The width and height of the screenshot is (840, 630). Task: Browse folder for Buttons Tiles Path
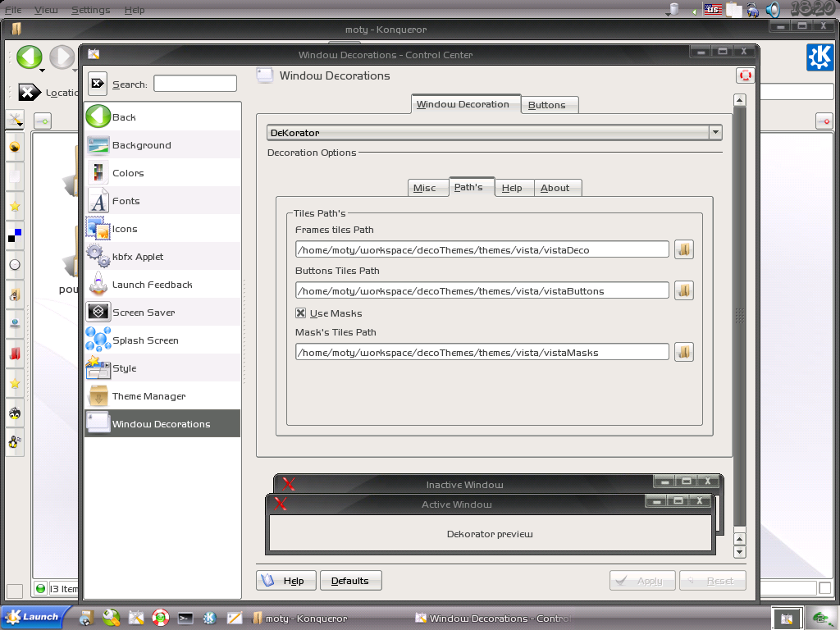[x=684, y=290]
